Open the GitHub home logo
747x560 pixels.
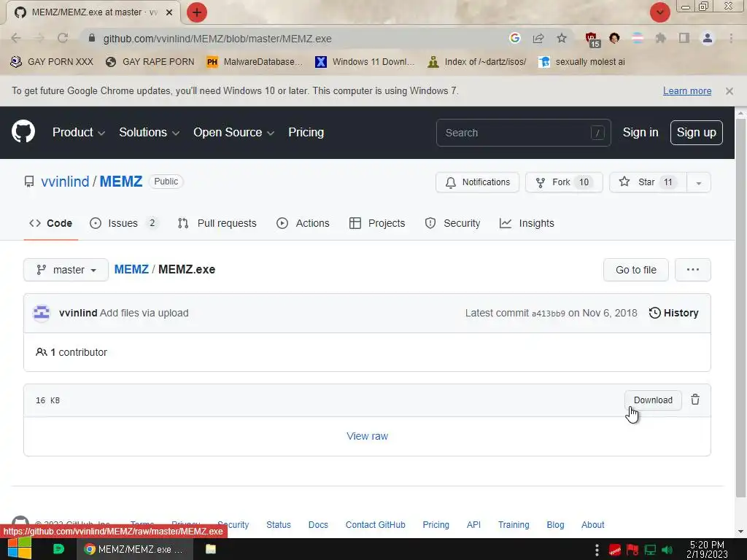23,132
